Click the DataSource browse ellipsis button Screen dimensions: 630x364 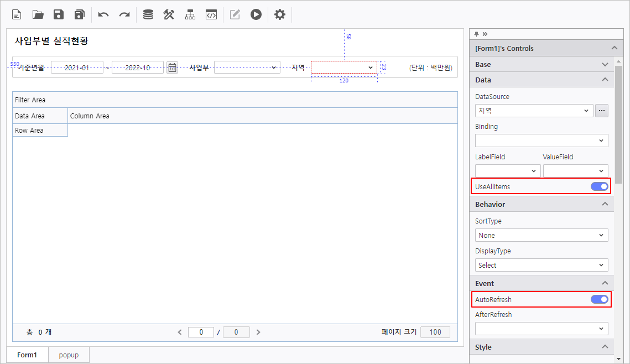point(602,111)
